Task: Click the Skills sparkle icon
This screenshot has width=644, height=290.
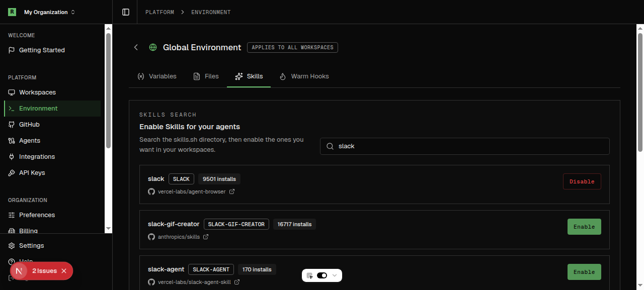Action: click(x=239, y=76)
